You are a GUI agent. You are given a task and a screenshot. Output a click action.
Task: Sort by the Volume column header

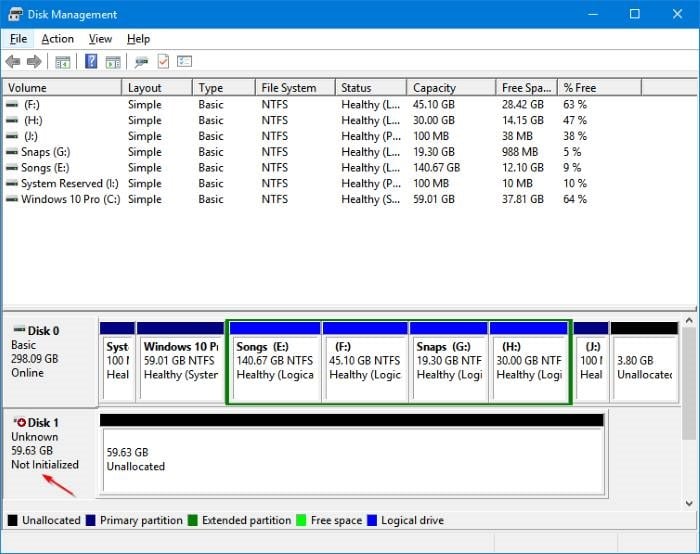(62, 87)
